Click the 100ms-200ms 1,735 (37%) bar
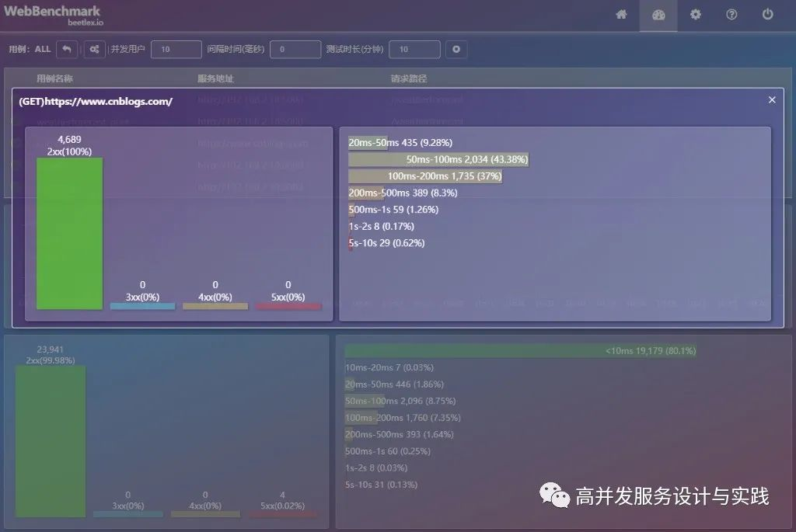 [425, 176]
